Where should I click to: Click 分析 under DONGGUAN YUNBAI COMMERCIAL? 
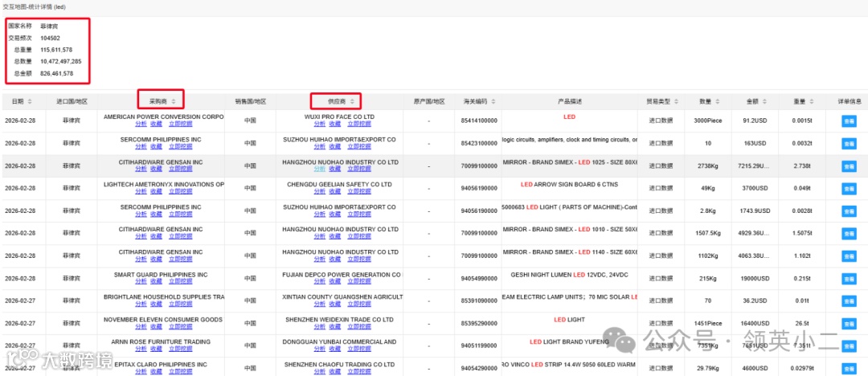tap(319, 349)
